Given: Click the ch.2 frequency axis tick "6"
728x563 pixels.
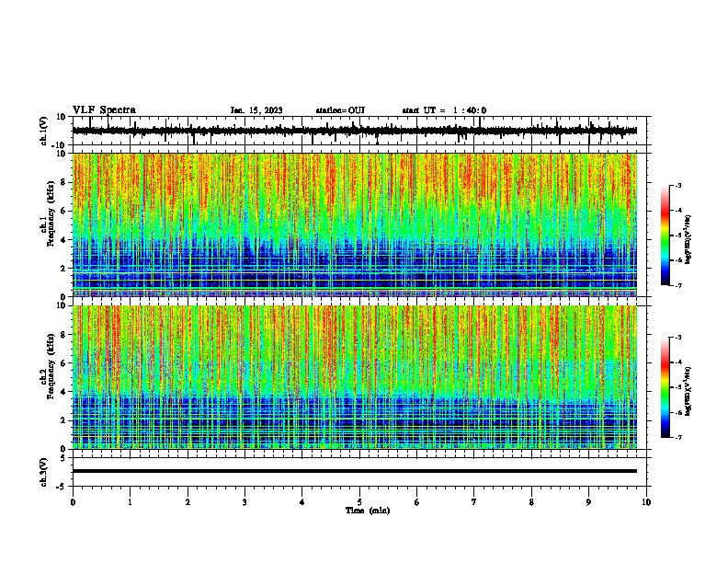Looking at the screenshot, I should (x=64, y=362).
